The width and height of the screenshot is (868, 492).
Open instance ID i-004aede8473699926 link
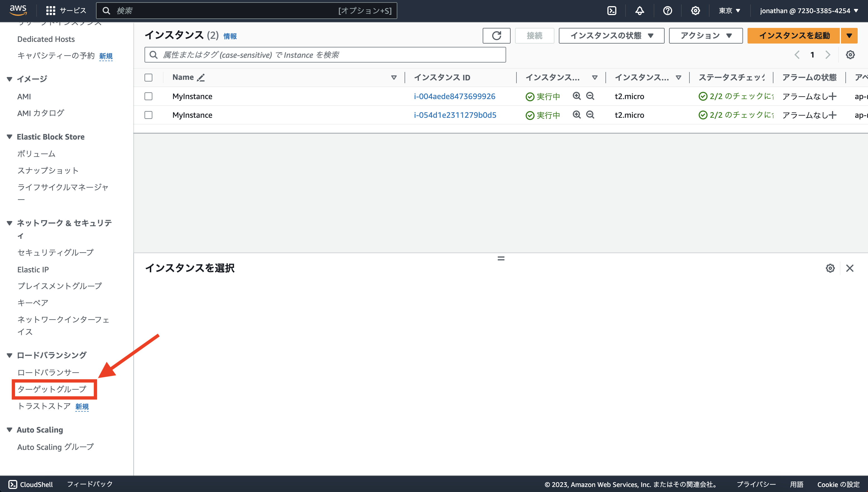click(x=455, y=96)
